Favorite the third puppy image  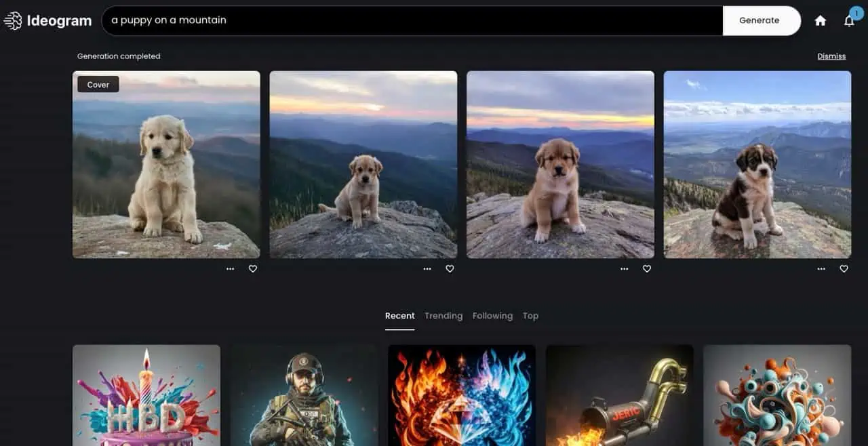pos(646,269)
